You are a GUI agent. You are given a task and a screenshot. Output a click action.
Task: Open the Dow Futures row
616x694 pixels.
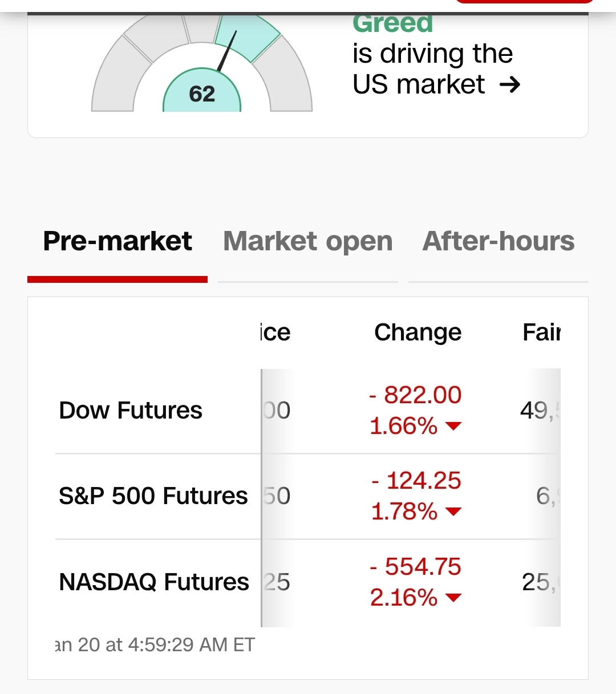click(x=131, y=411)
